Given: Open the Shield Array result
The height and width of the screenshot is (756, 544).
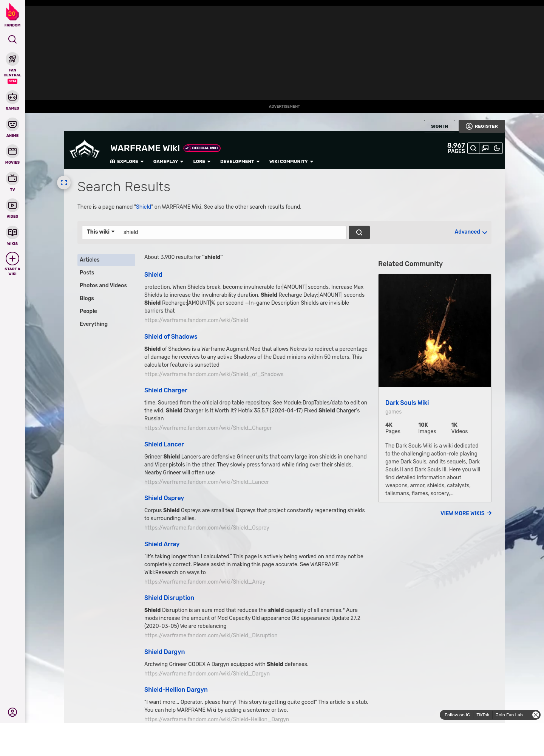Looking at the screenshot, I should [162, 544].
